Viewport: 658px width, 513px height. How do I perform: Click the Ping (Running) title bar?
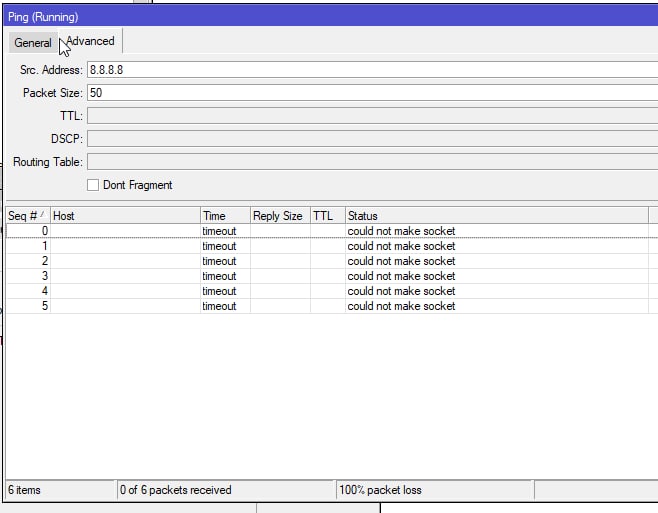click(331, 17)
